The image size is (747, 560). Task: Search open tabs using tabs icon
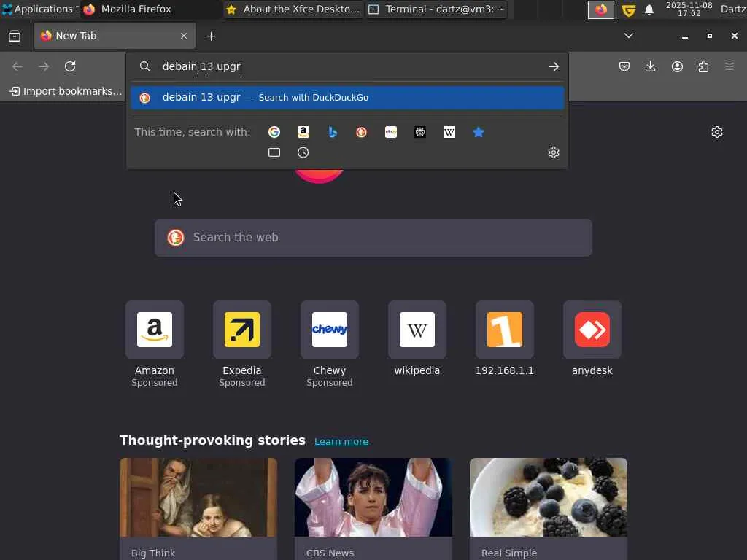pos(274,152)
